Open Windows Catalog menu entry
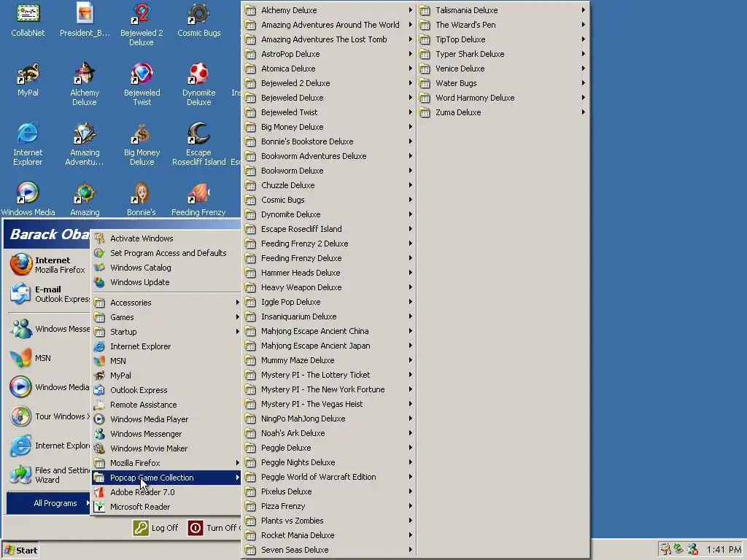The image size is (747, 560). pos(166,268)
